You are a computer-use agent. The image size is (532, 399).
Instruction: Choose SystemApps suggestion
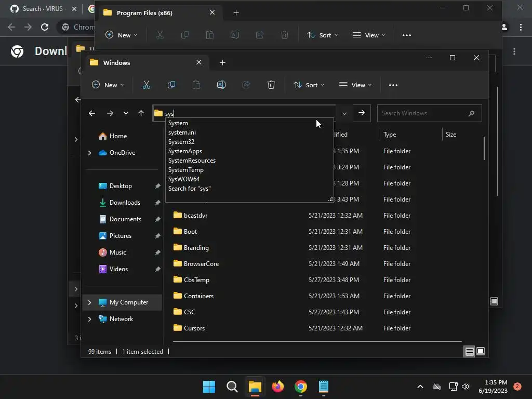249,151
